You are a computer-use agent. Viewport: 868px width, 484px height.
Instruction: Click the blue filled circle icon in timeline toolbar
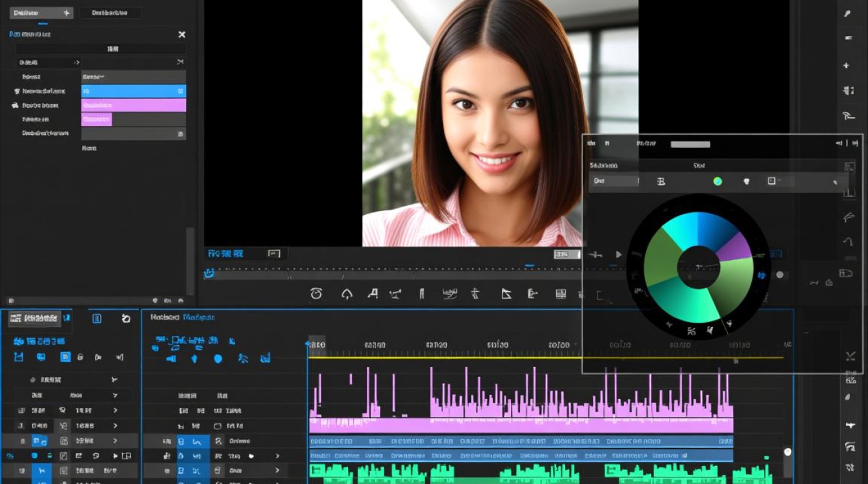218,358
